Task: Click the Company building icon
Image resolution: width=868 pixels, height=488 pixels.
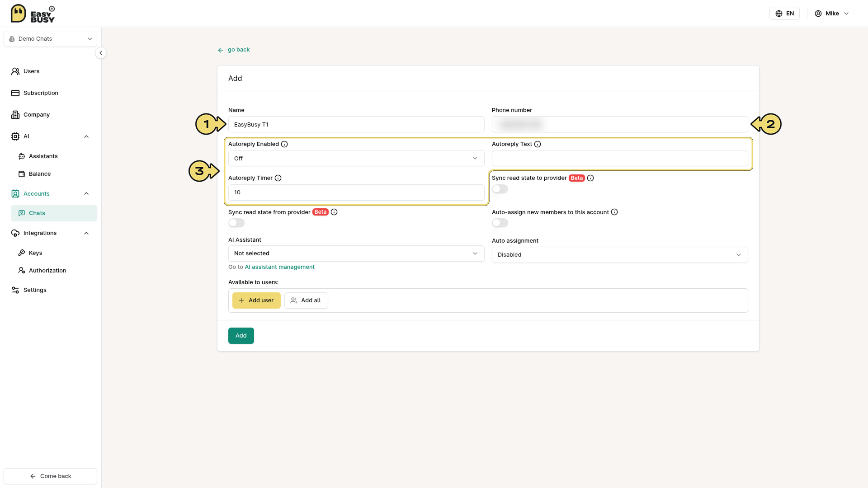Action: pos(15,115)
